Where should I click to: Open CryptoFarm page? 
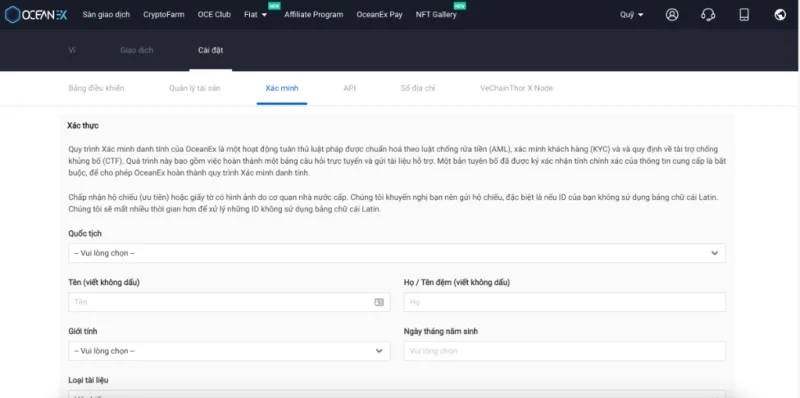[164, 15]
